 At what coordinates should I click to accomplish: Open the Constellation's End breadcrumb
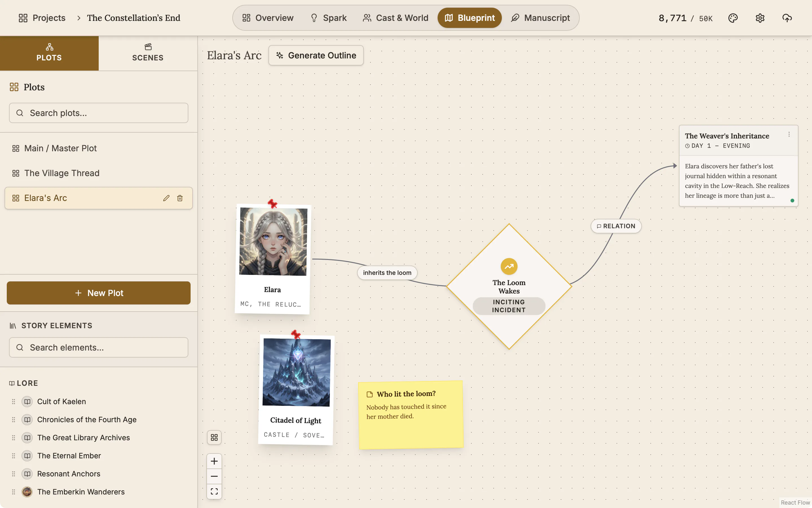[x=134, y=18]
